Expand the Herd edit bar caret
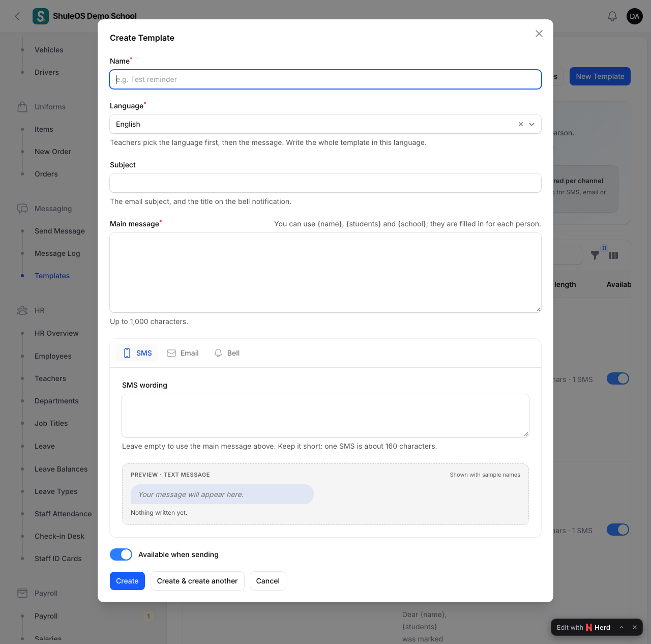The width and height of the screenshot is (651, 644). pyautogui.click(x=622, y=627)
